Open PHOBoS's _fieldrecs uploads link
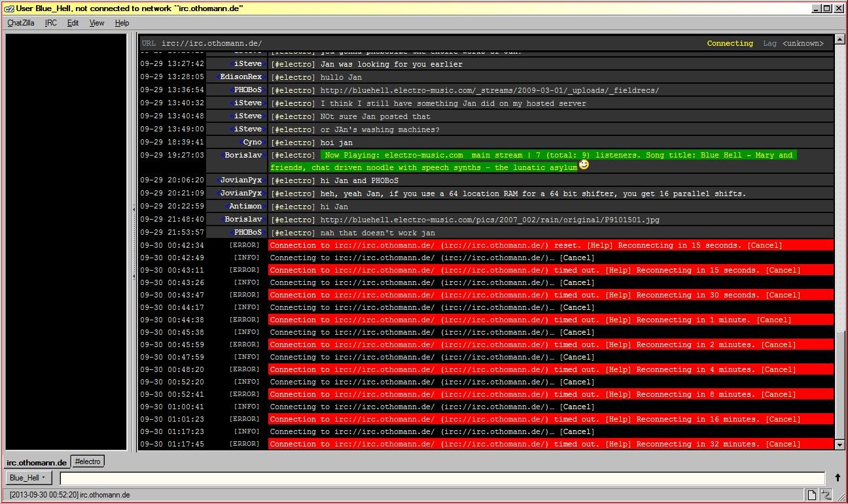848x504 pixels. [489, 90]
